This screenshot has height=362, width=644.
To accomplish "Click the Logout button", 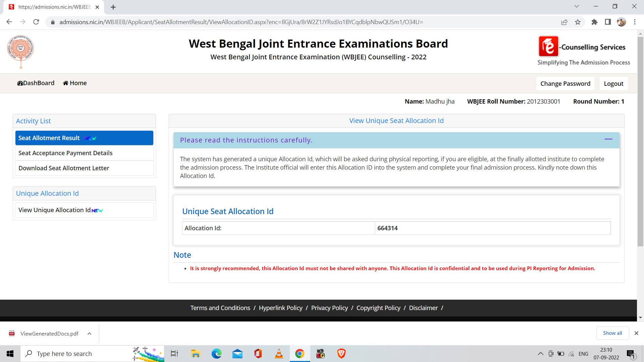I will coord(613,83).
